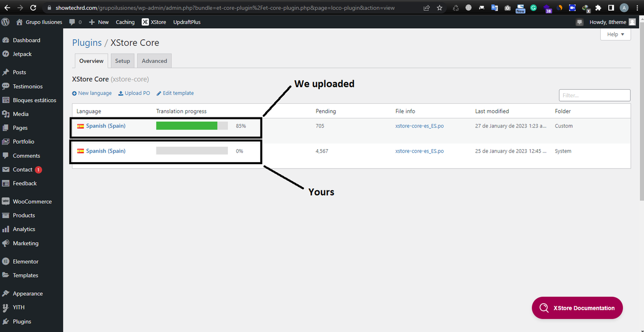Focus the Filter input field
The height and width of the screenshot is (332, 644).
(x=595, y=95)
